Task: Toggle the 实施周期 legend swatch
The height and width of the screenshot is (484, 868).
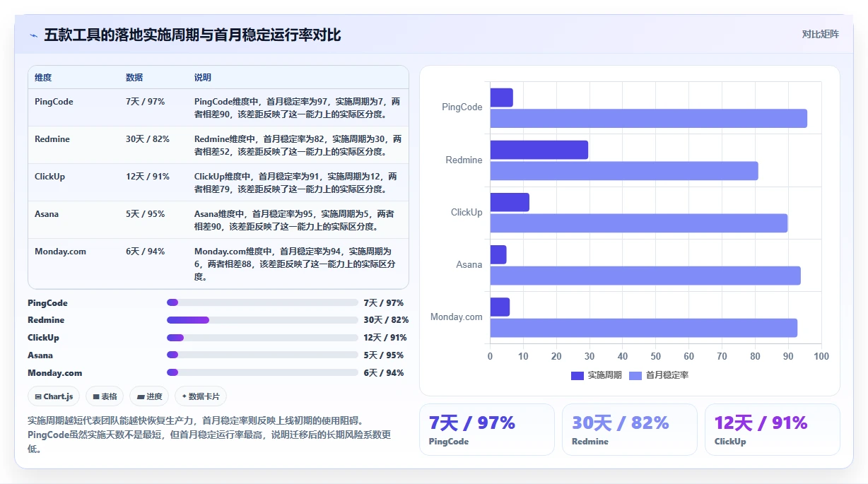Action: point(577,375)
